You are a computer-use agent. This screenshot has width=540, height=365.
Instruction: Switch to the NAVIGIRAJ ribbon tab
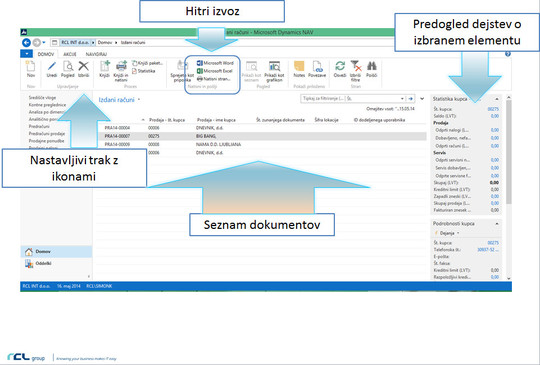(96, 54)
